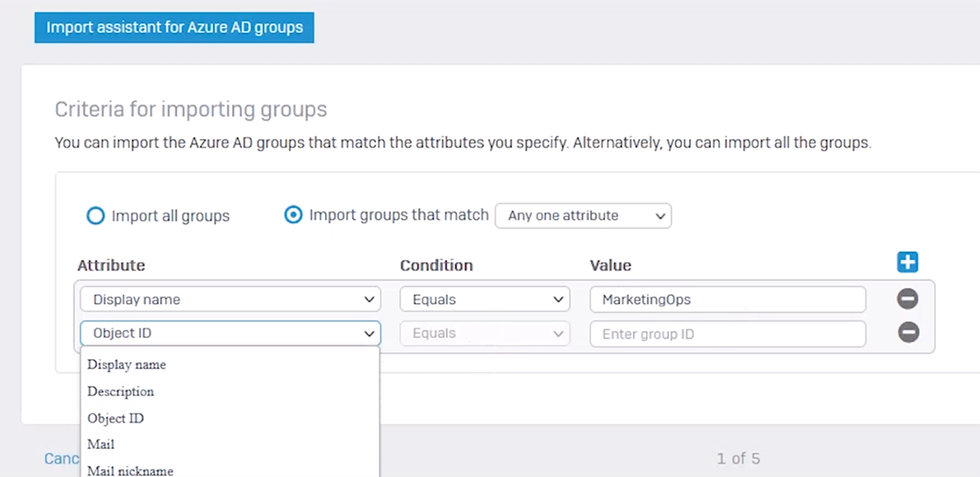
Task: Remove the Object ID criteria row
Action: [907, 332]
